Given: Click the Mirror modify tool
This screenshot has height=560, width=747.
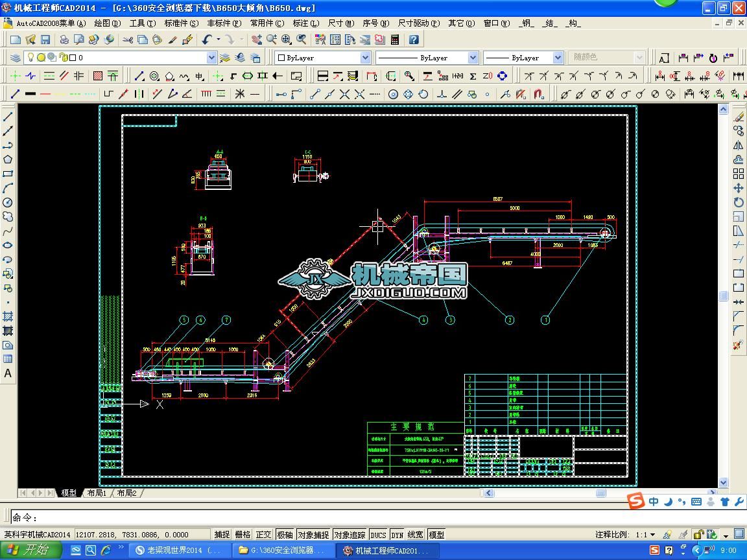Looking at the screenshot, I should (739, 145).
